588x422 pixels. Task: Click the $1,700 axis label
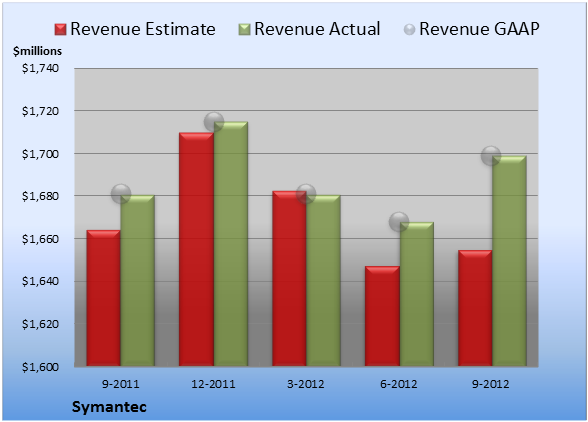click(x=40, y=154)
